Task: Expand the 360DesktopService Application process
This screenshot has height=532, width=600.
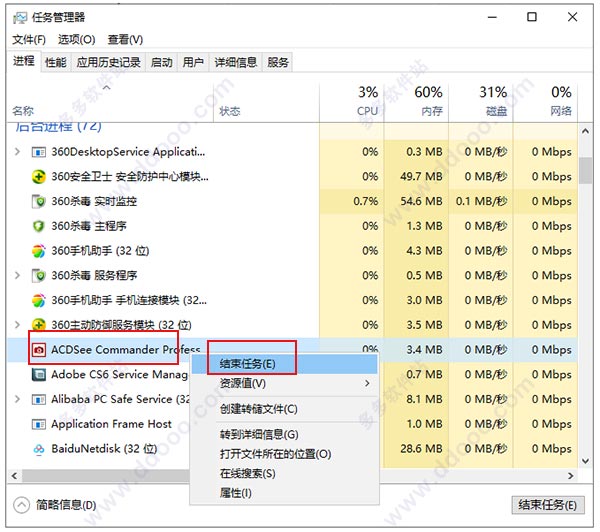Action: [x=17, y=152]
